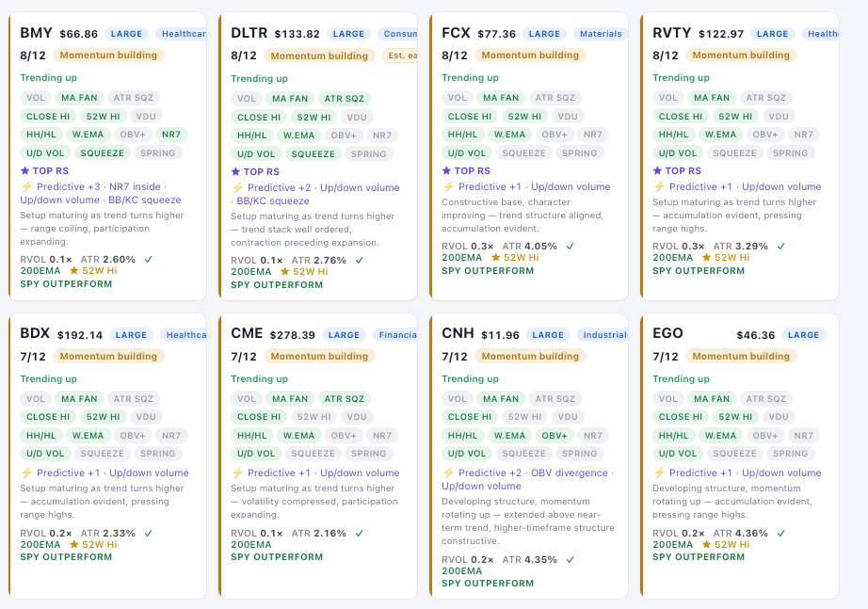Click the MA FAN chip on BMY card

tap(79, 98)
